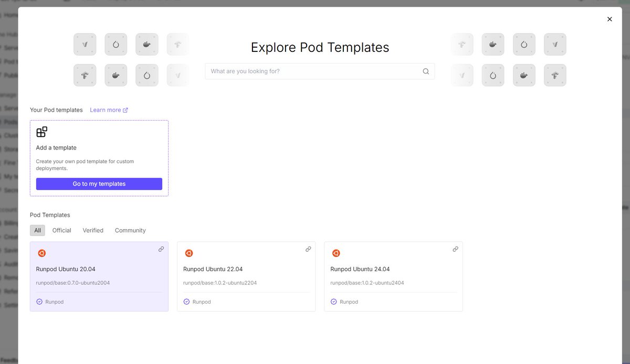Image resolution: width=630 pixels, height=364 pixels.
Task: Select the Runpod Ubuntu 22.04 template card
Action: tap(246, 276)
